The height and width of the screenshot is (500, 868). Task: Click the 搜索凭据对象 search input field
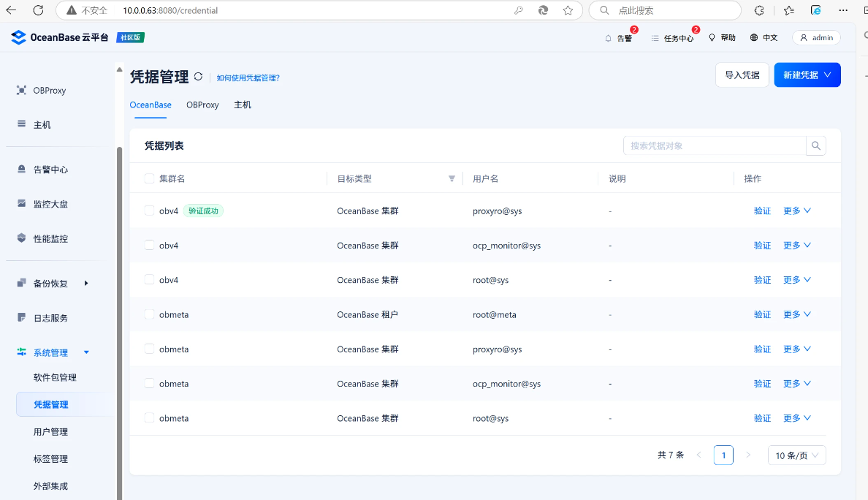[x=714, y=145]
